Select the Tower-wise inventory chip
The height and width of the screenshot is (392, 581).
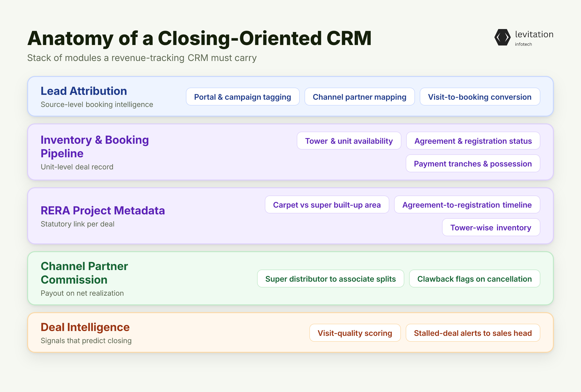click(491, 227)
